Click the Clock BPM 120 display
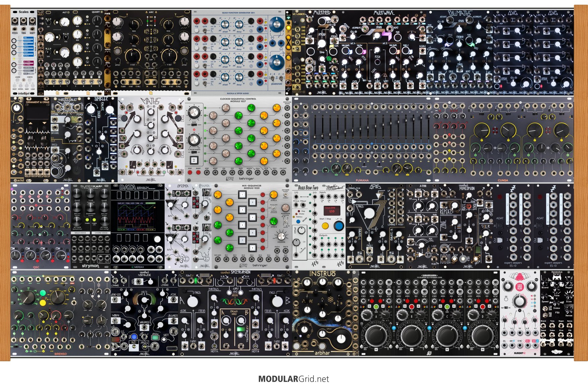Screen dimensions: 588x386 click(332, 211)
